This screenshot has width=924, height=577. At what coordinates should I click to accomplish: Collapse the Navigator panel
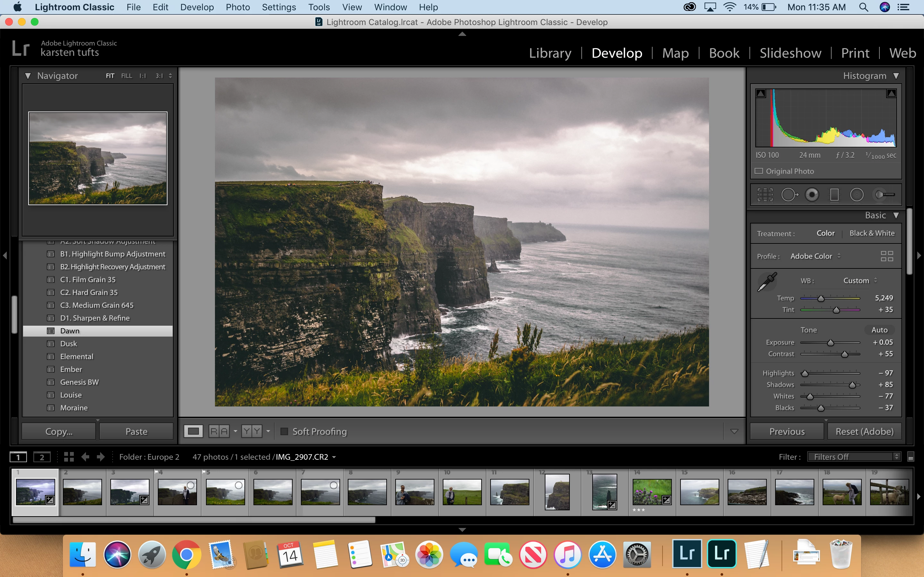click(28, 76)
